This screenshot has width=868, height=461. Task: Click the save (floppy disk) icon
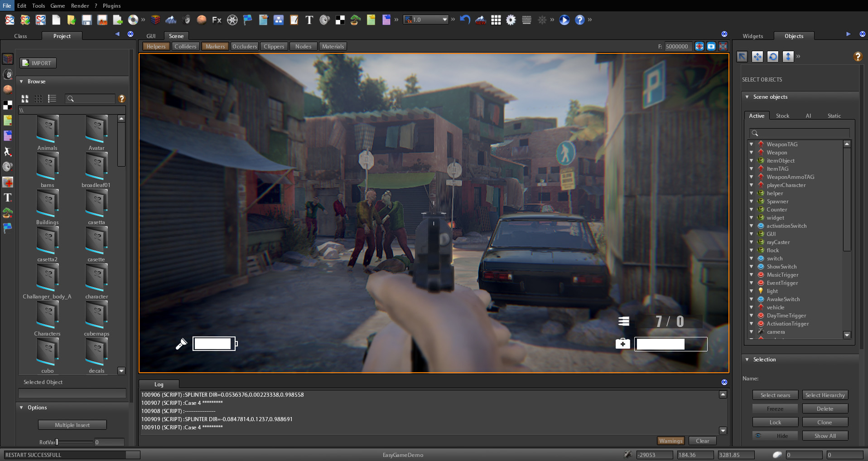(x=87, y=20)
